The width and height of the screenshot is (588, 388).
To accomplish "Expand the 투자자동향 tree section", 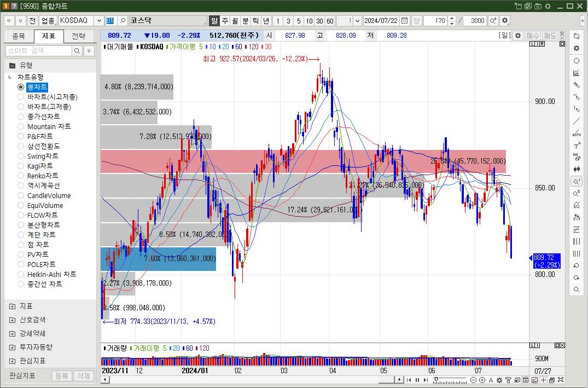I will (x=13, y=348).
